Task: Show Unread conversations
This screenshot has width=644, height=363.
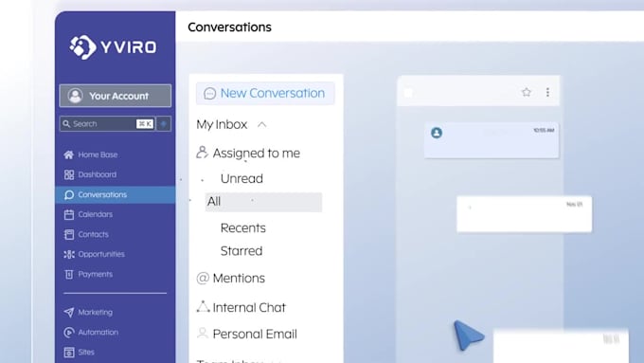Action: click(241, 179)
